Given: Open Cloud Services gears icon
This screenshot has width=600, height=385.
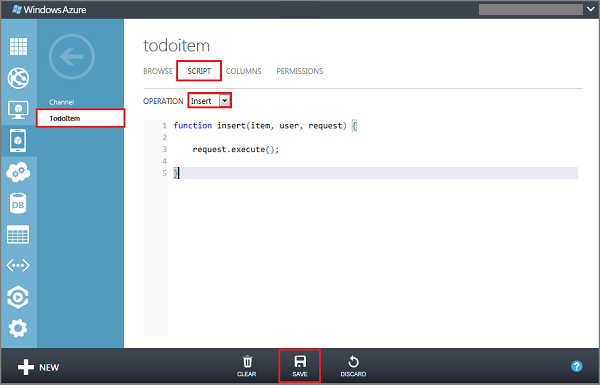Looking at the screenshot, I should (18, 172).
